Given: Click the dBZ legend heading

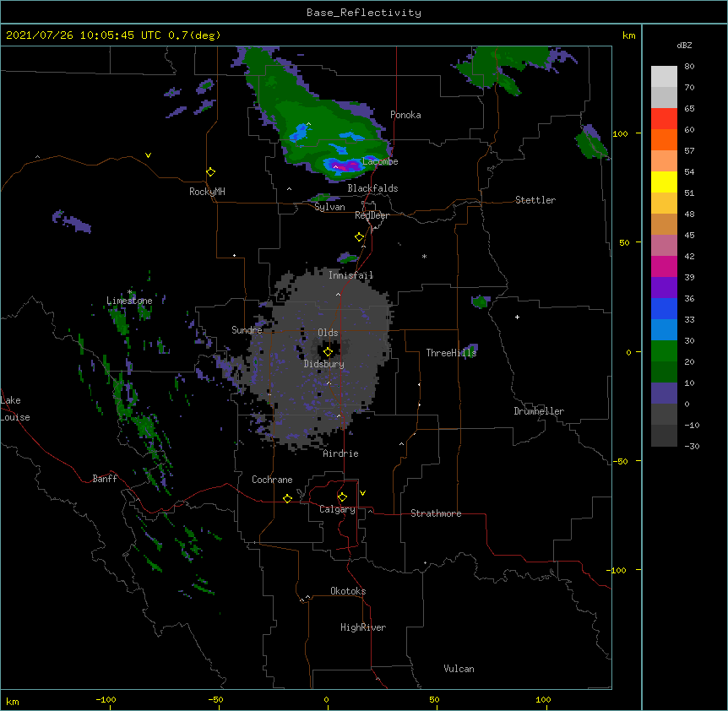Looking at the screenshot, I should pyautogui.click(x=684, y=46).
